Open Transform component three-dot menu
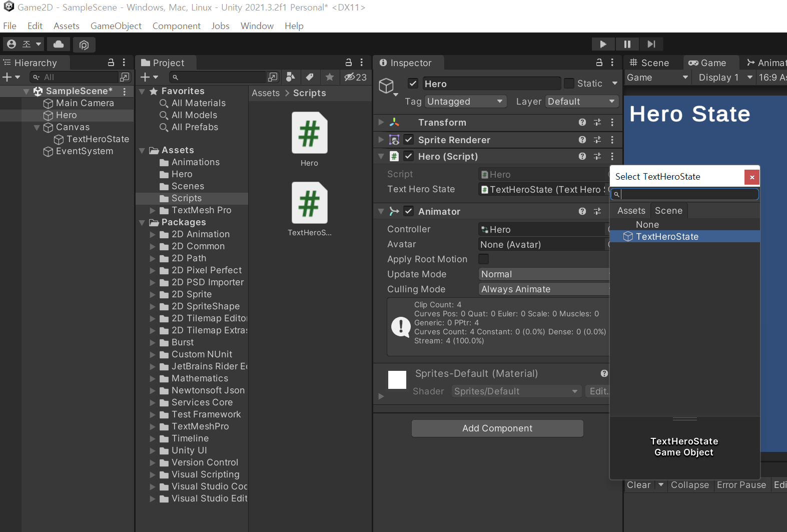The width and height of the screenshot is (787, 532). [x=612, y=122]
